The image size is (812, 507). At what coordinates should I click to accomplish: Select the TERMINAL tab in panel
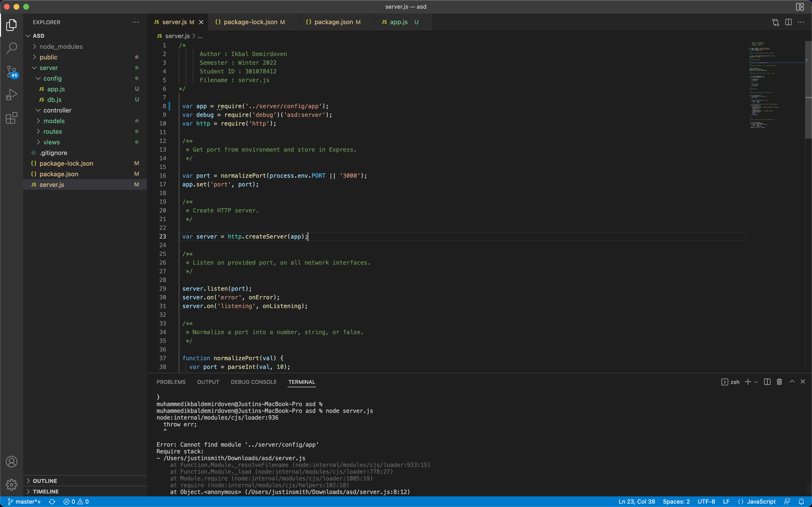click(x=302, y=381)
